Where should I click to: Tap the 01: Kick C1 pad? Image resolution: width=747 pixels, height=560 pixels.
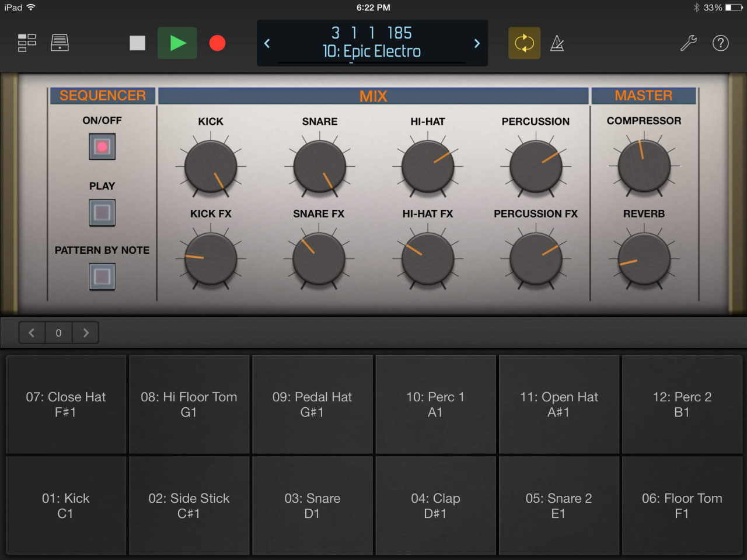(66, 506)
